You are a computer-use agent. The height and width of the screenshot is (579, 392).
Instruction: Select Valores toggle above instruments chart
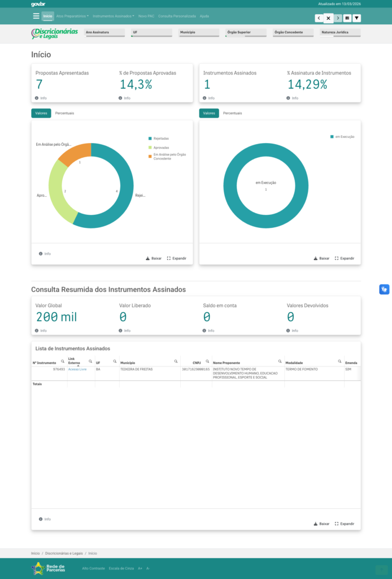(209, 113)
